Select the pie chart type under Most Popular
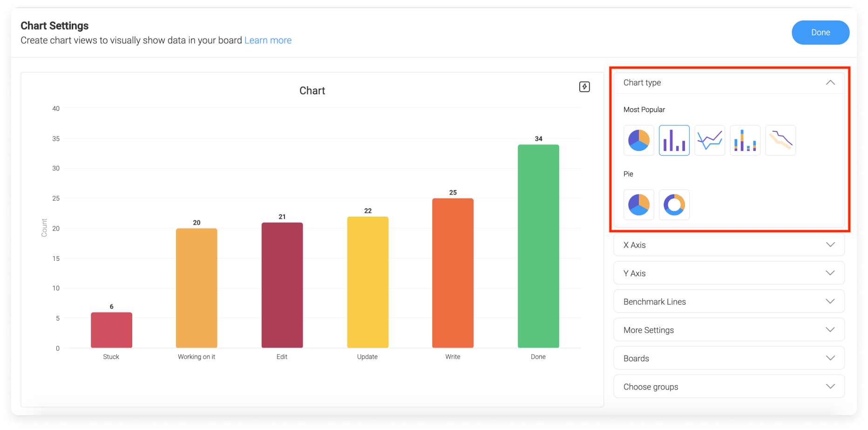The width and height of the screenshot is (868, 430). (638, 140)
